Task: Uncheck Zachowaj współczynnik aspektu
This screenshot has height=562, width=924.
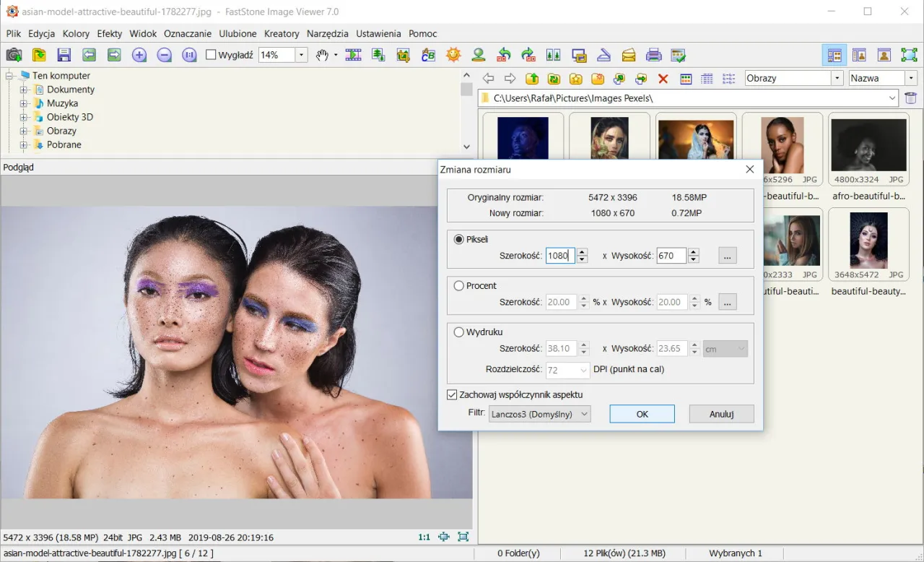Action: [x=452, y=394]
